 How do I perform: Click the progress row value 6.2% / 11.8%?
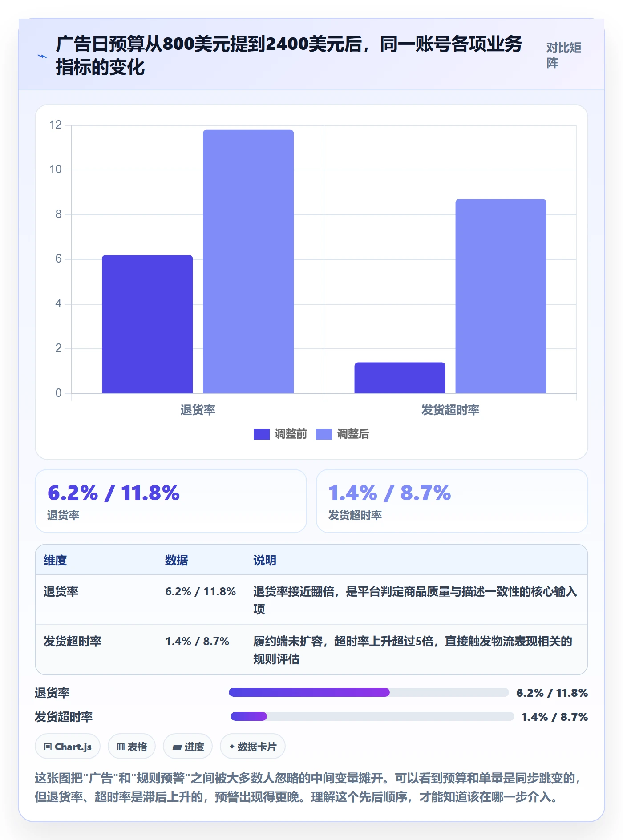pos(552,693)
